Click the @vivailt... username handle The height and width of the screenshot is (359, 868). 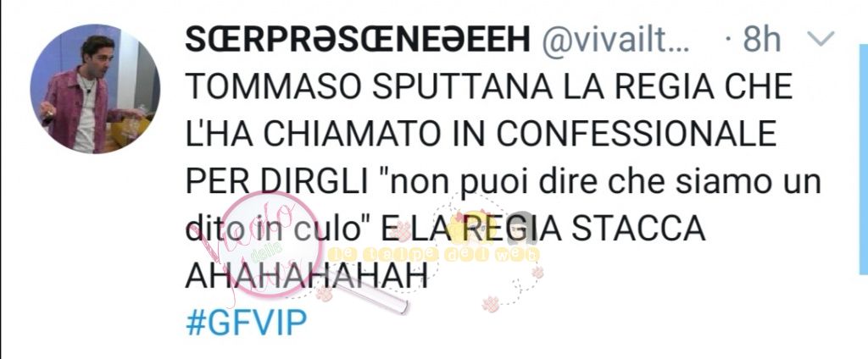615,41
